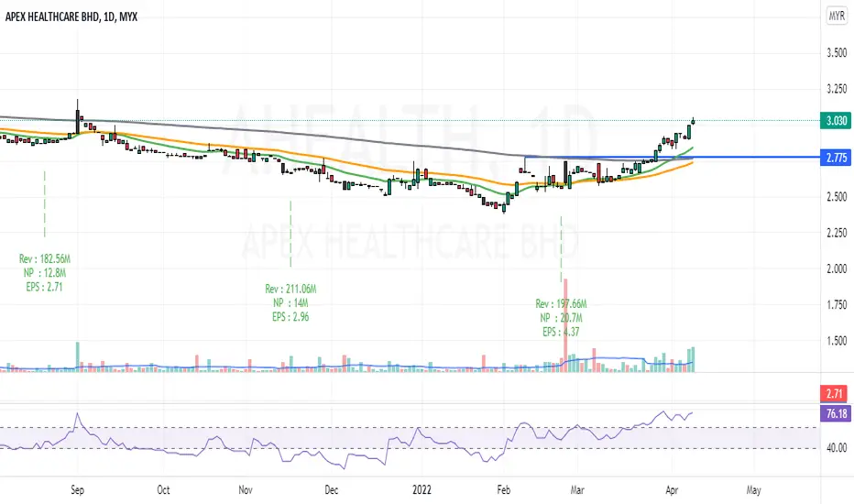Click the 3.030 current price label
This screenshot has width=854, height=504.
pos(836,121)
